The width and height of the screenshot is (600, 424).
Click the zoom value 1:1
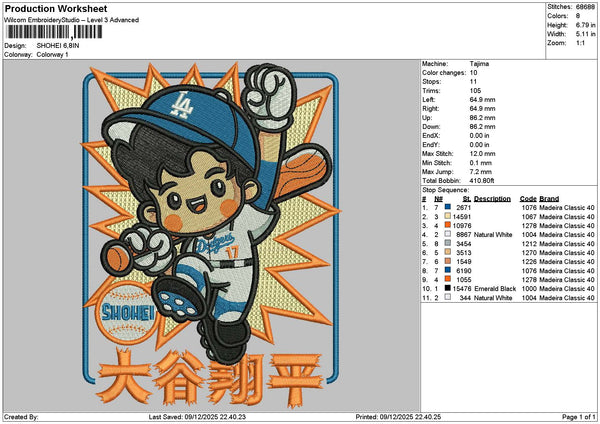(x=580, y=43)
